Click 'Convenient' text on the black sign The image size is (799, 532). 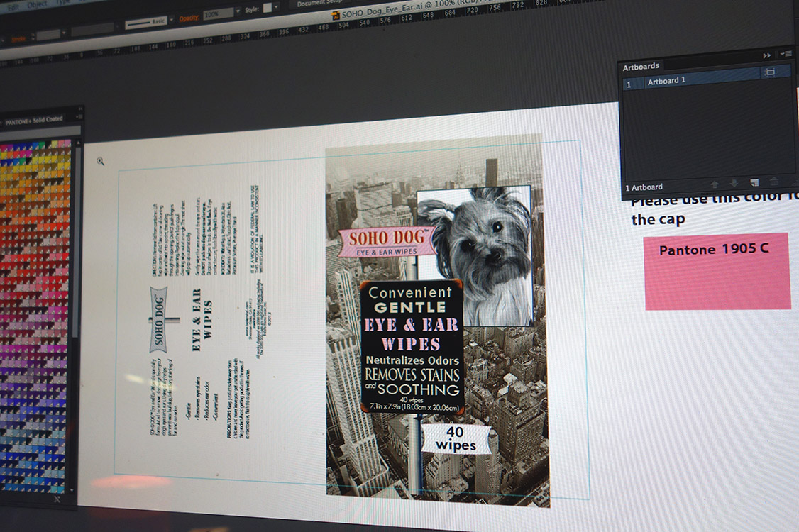(410, 292)
